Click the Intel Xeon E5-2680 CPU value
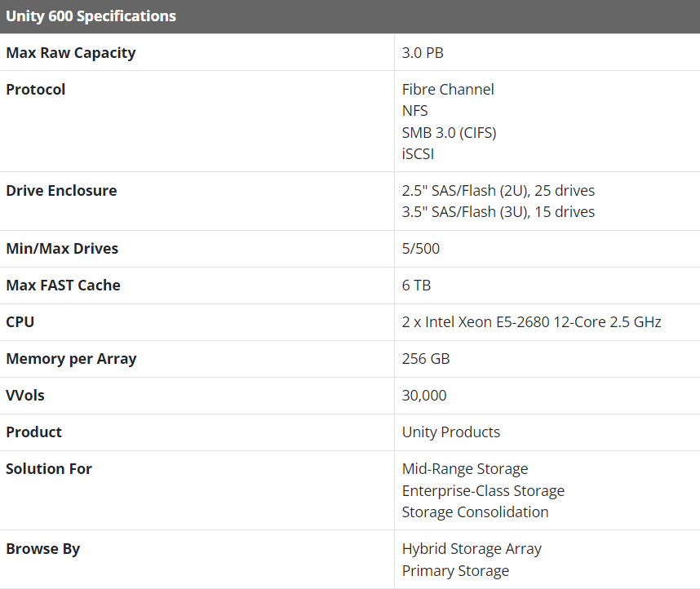 (531, 322)
